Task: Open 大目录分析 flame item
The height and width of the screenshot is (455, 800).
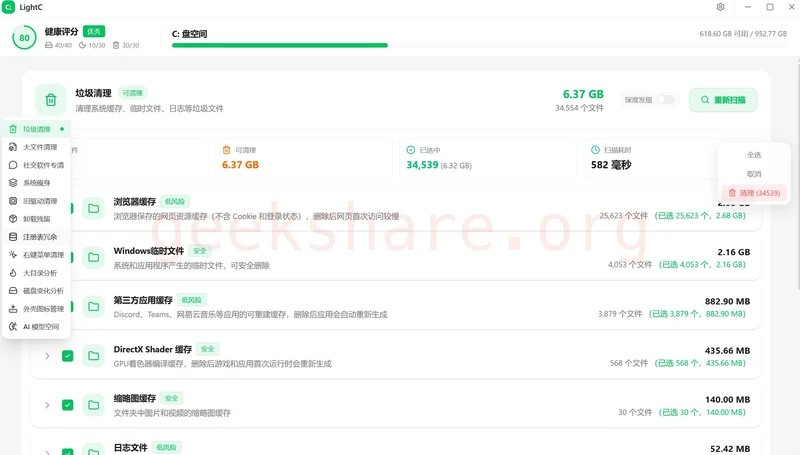Action: tap(36, 273)
